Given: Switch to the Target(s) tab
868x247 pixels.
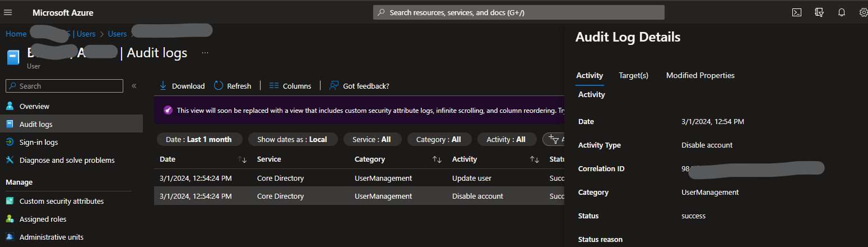Looking at the screenshot, I should 633,75.
